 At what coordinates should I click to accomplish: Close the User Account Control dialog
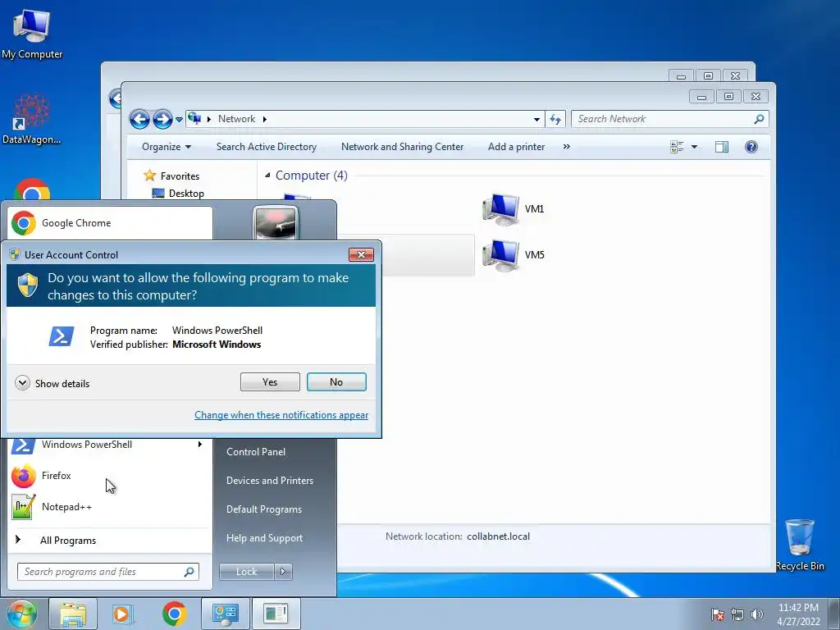pos(361,254)
